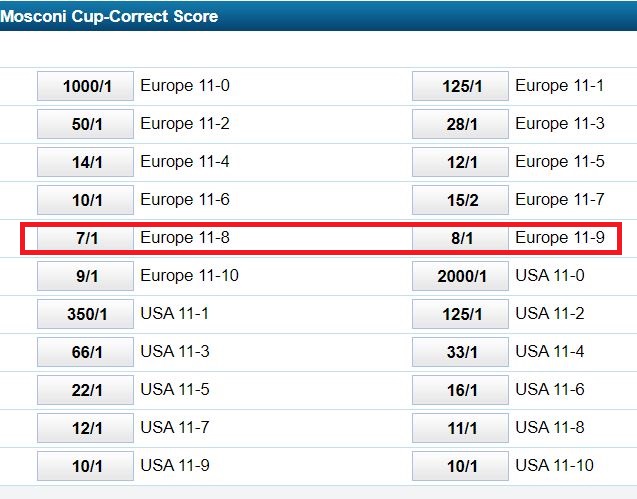The width and height of the screenshot is (637, 499).
Task: Pick 8/1 odds for Europe 11-9
Action: tap(461, 238)
